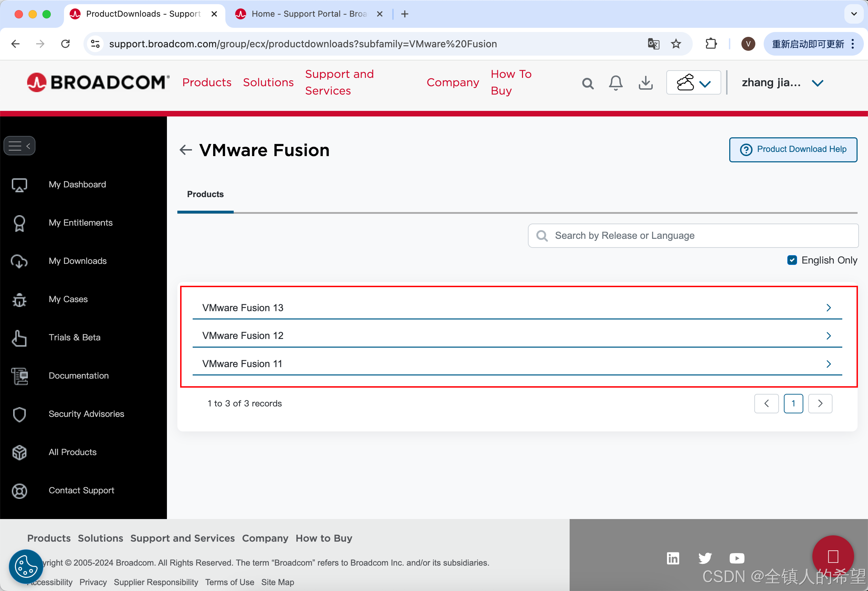This screenshot has height=591, width=868.
Task: Go back using the arrow beside VMware Fusion
Action: tap(186, 150)
